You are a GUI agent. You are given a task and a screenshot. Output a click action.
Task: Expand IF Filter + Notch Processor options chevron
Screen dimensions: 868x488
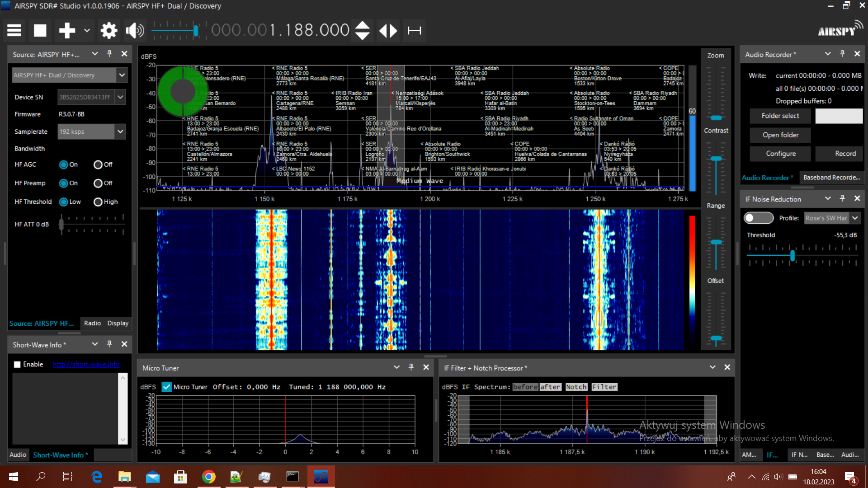(712, 367)
